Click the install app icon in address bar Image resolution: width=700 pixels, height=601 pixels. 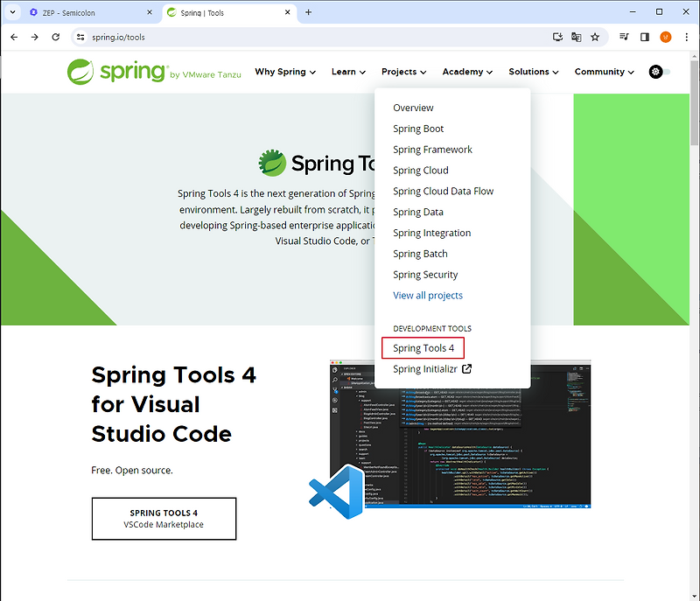(x=557, y=37)
